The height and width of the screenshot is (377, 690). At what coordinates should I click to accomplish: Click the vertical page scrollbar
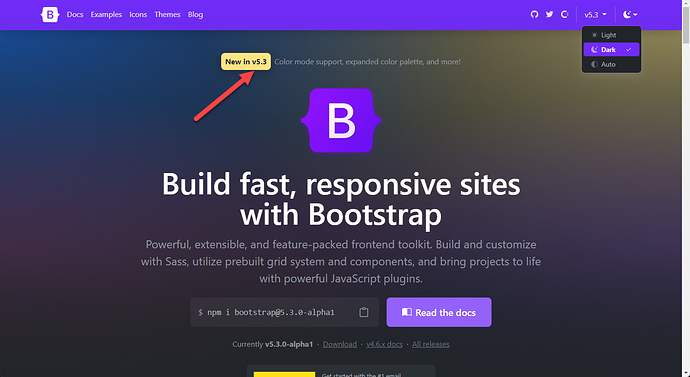pyautogui.click(x=686, y=188)
